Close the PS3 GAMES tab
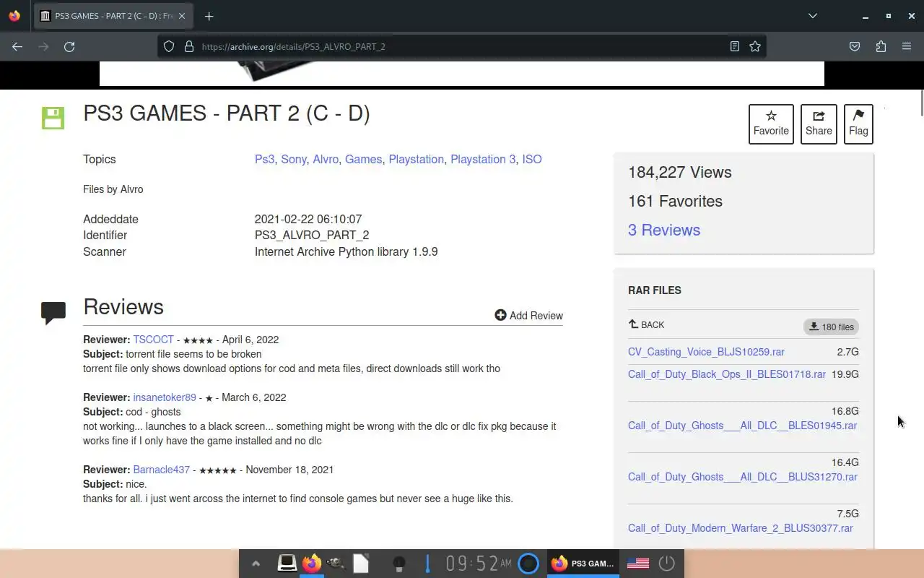Viewport: 924px width, 578px height. point(182,16)
